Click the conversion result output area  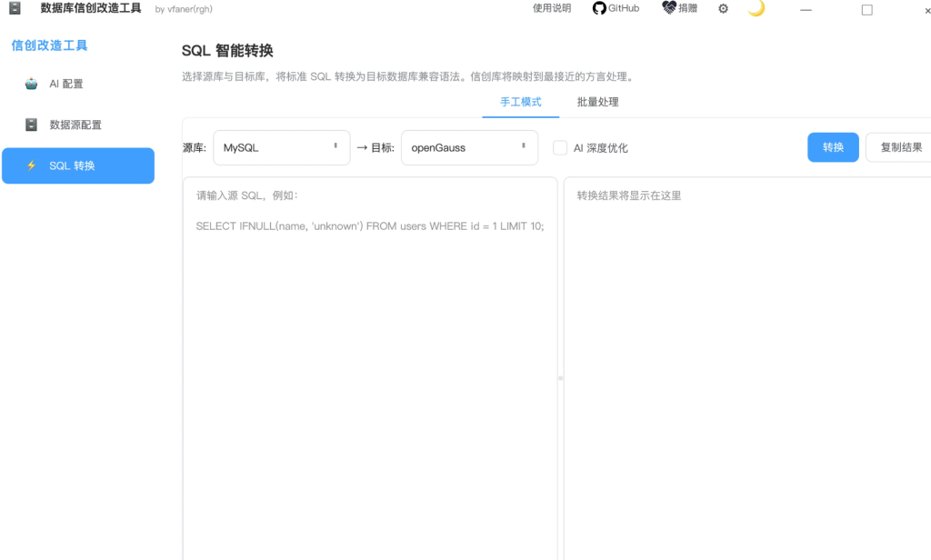click(747, 368)
